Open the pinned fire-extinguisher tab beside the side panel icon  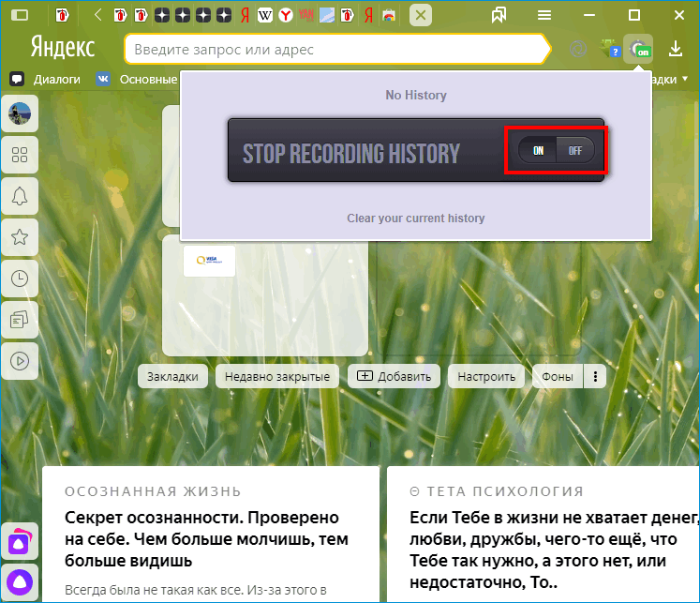pyautogui.click(x=62, y=16)
